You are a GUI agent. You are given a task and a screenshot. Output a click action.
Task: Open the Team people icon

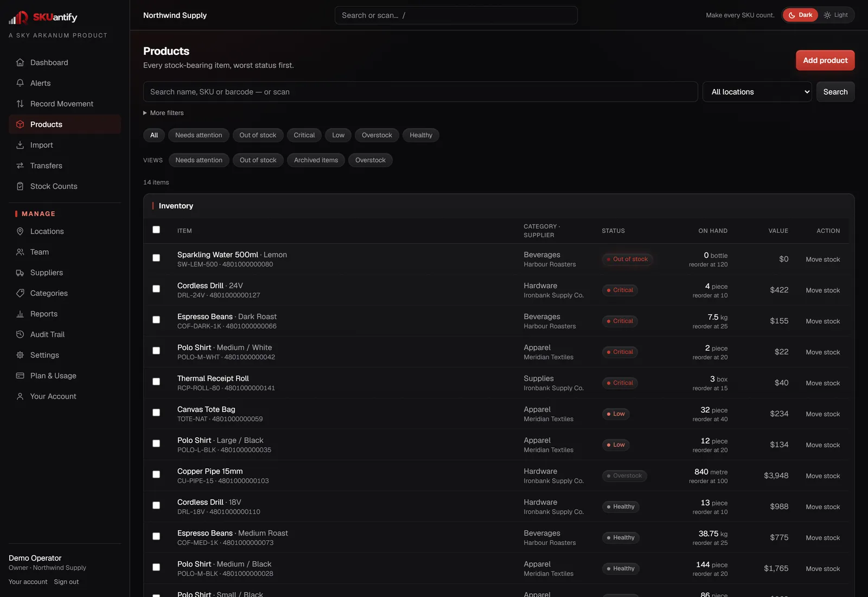(20, 252)
